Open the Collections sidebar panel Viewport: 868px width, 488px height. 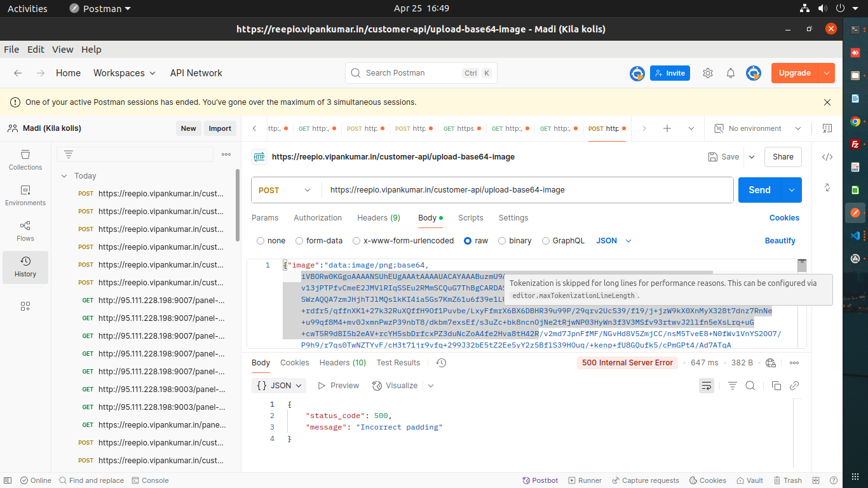coord(25,159)
